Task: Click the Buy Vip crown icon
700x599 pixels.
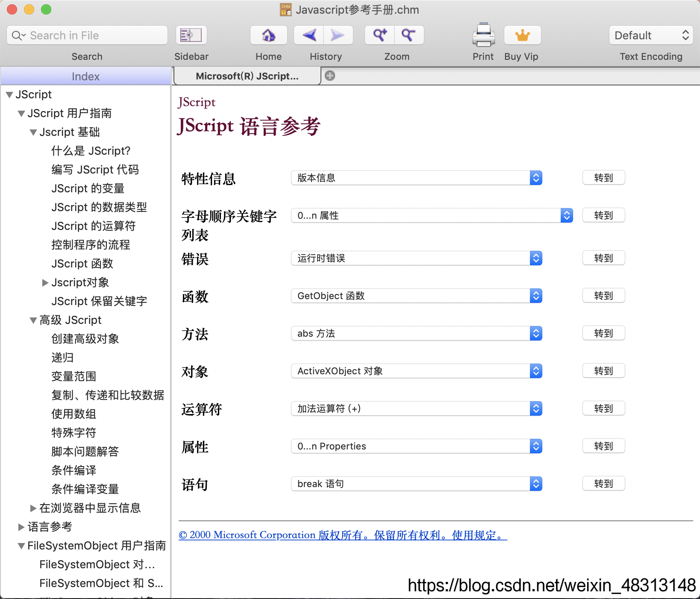Action: pyautogui.click(x=522, y=35)
